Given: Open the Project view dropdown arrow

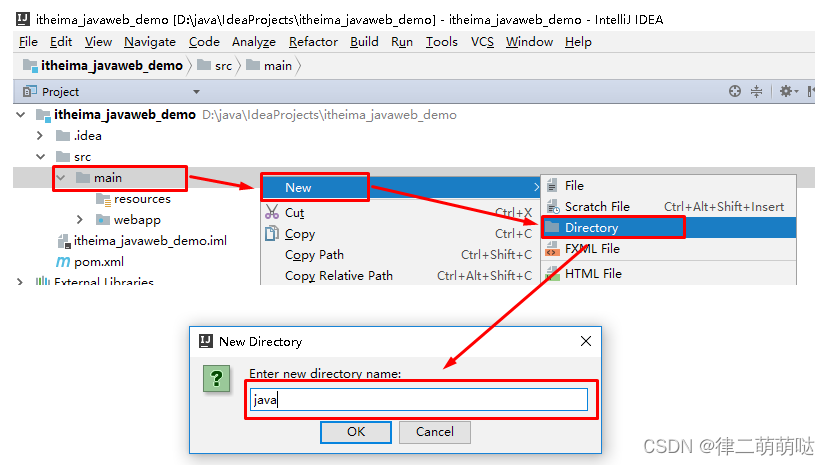Looking at the screenshot, I should point(196,92).
